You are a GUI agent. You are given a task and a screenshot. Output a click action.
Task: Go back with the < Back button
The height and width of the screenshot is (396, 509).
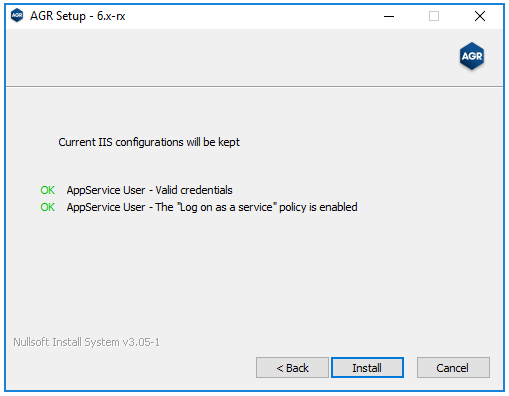tap(292, 368)
